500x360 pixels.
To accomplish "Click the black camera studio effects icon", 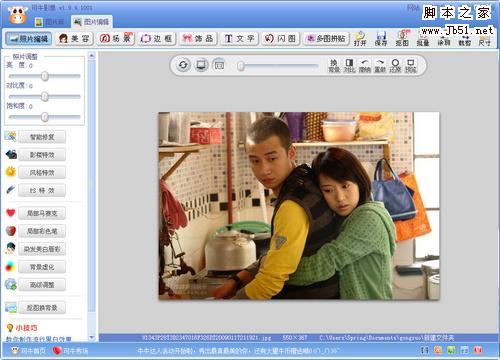I will click(11, 154).
